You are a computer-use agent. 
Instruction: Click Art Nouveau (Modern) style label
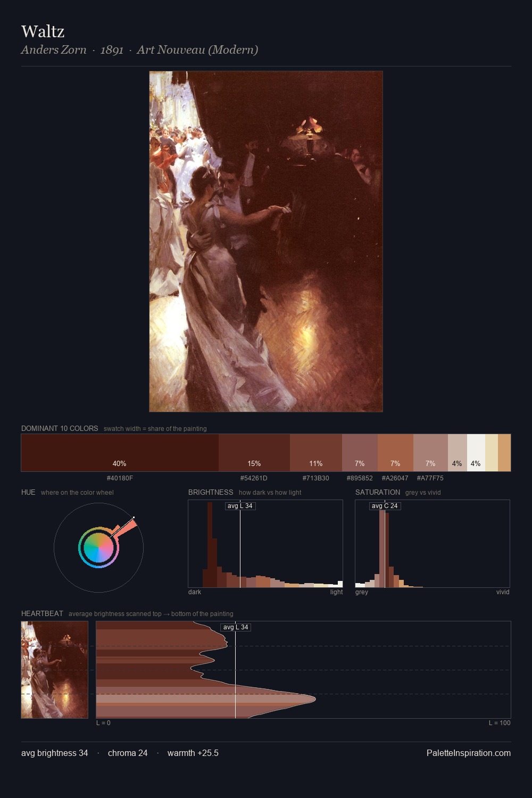tap(197, 50)
